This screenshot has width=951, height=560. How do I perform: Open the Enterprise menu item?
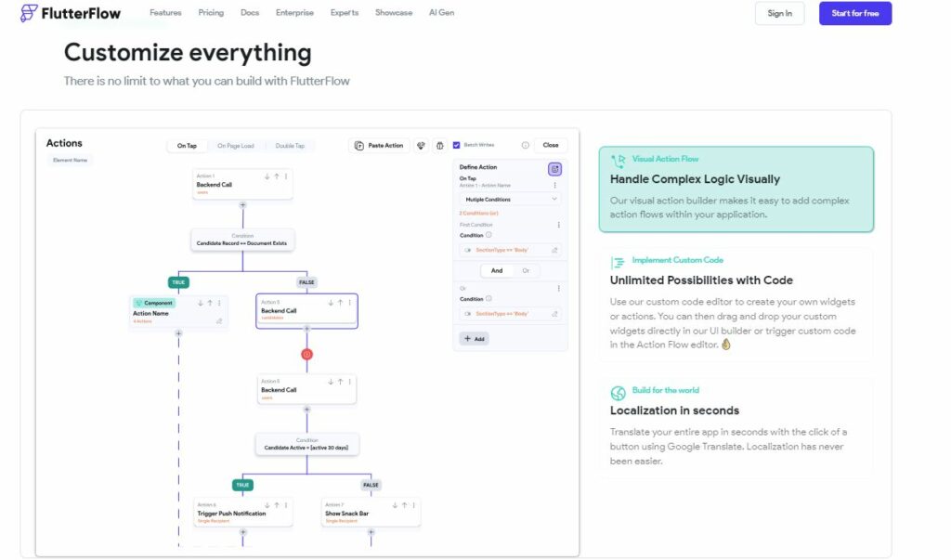coord(294,13)
